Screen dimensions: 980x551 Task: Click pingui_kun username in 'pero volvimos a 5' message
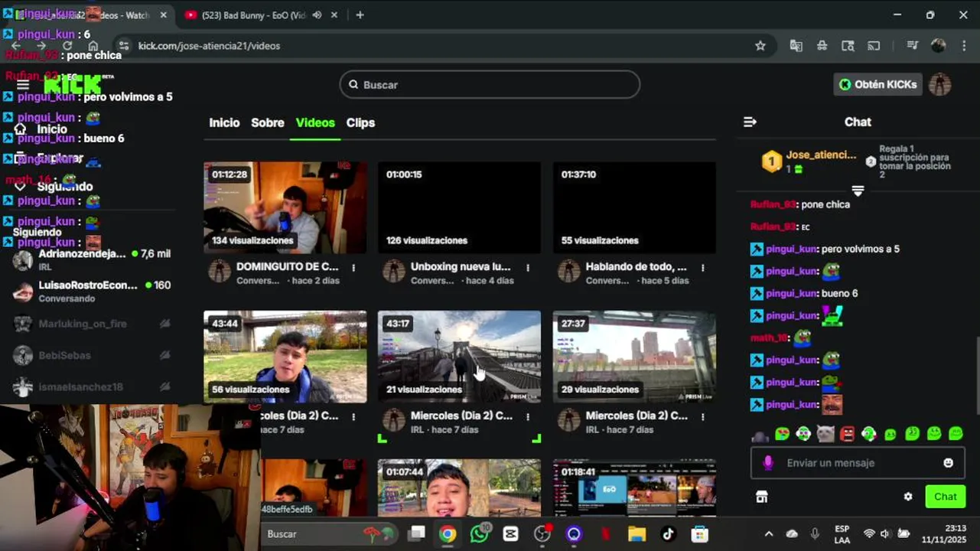pyautogui.click(x=792, y=249)
